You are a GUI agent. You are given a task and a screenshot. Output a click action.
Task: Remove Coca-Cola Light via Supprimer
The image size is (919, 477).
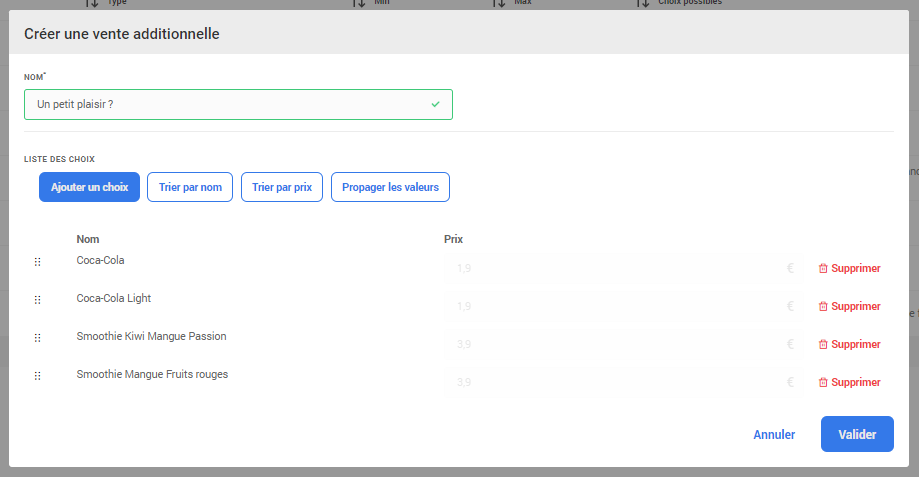pyautogui.click(x=849, y=306)
